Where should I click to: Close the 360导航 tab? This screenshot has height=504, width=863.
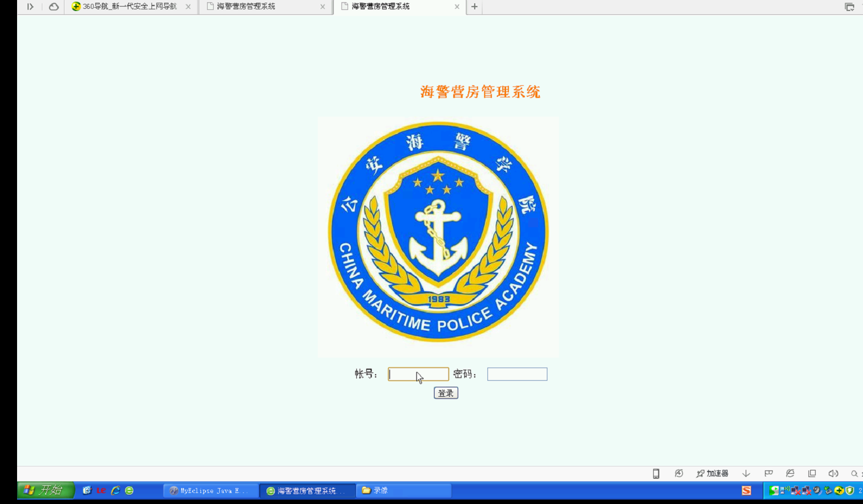click(188, 7)
